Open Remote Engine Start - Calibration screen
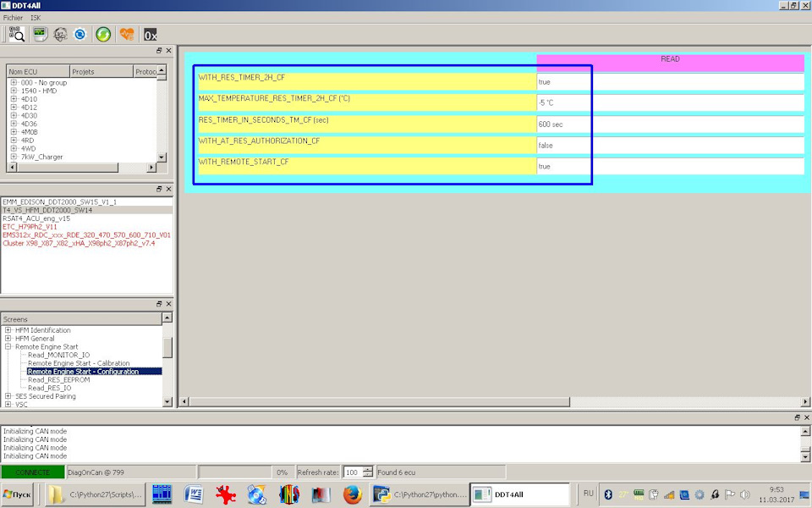Image resolution: width=812 pixels, height=508 pixels. point(79,363)
